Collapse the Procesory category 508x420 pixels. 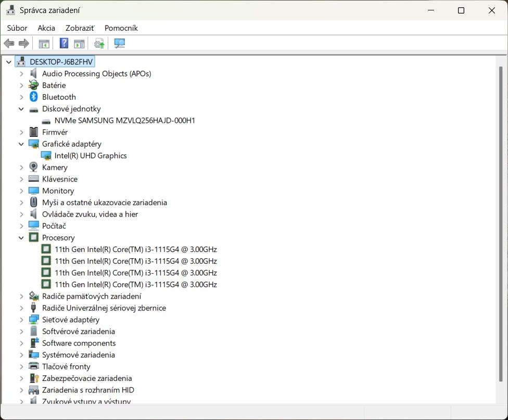click(x=21, y=238)
